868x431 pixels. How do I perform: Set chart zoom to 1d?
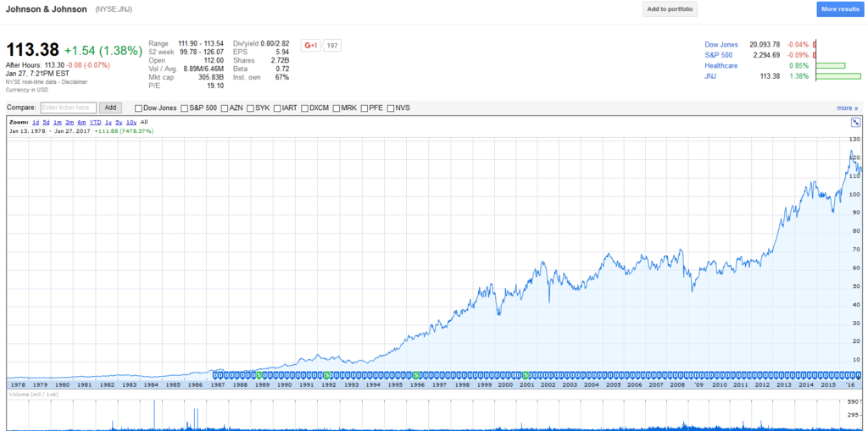[36, 122]
